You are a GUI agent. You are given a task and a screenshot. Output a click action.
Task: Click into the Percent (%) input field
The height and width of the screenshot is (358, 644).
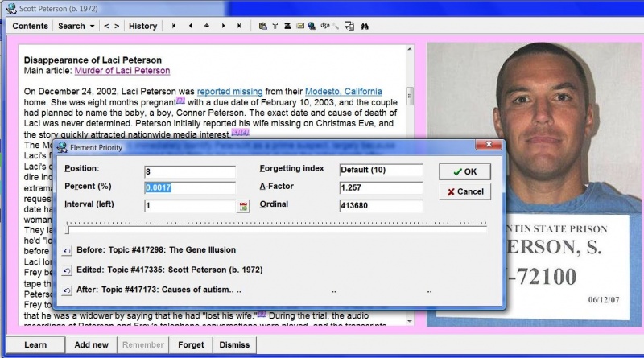(189, 188)
